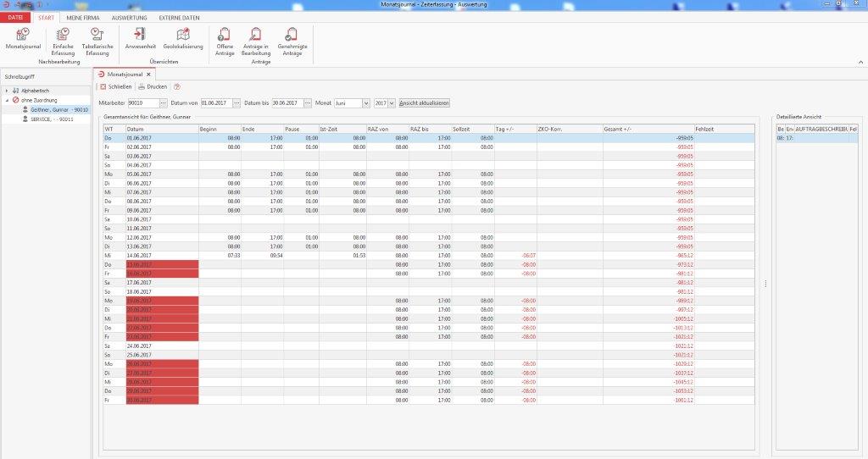Click the 09:54 Ende cell
Screen dimensions: 868x459
click(x=263, y=256)
